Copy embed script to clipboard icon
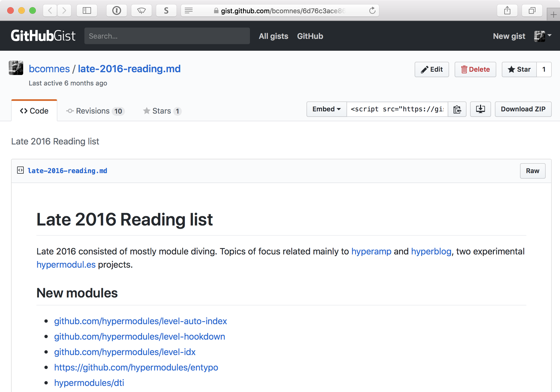 pyautogui.click(x=457, y=109)
